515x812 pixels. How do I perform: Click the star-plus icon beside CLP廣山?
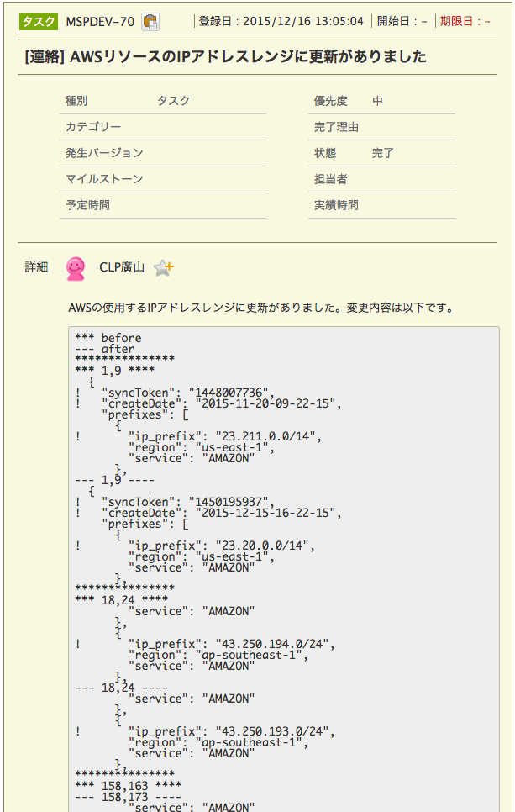pos(164,268)
